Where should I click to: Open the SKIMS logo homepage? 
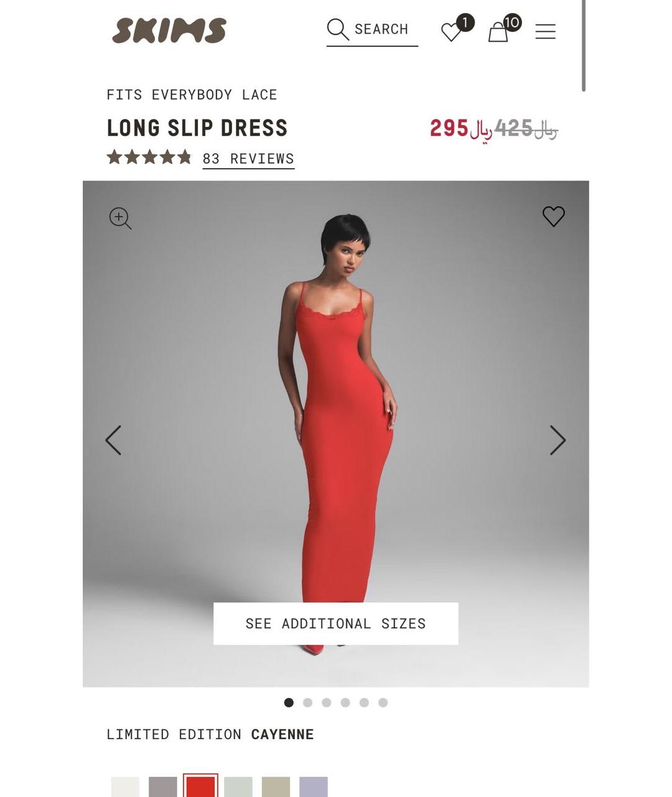[x=169, y=31]
